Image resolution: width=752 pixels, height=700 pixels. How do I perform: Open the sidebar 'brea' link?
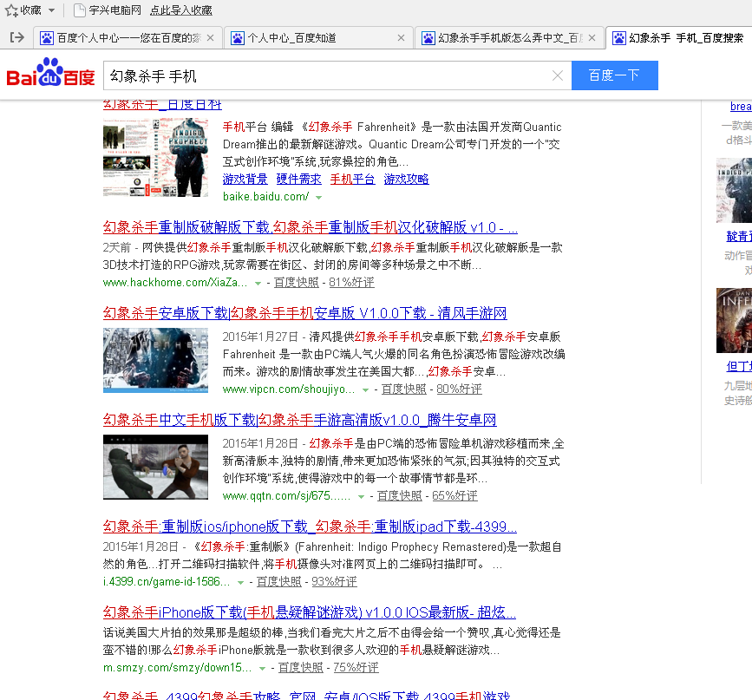(741, 106)
